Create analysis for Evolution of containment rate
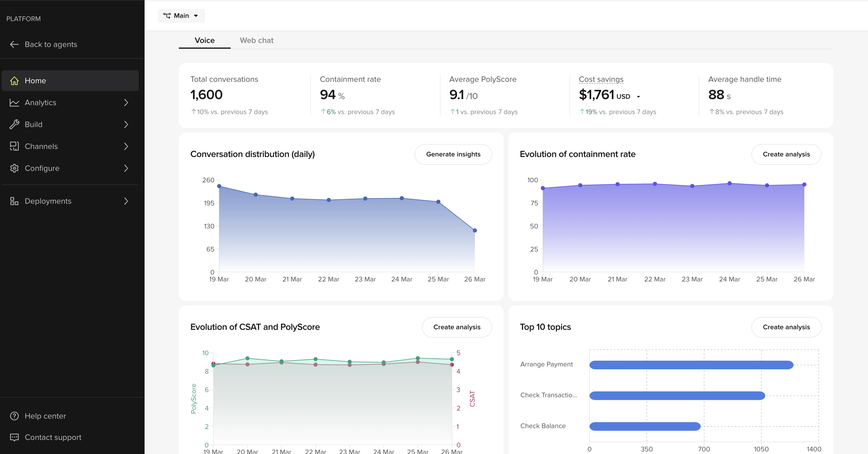The height and width of the screenshot is (454, 868). tap(786, 154)
